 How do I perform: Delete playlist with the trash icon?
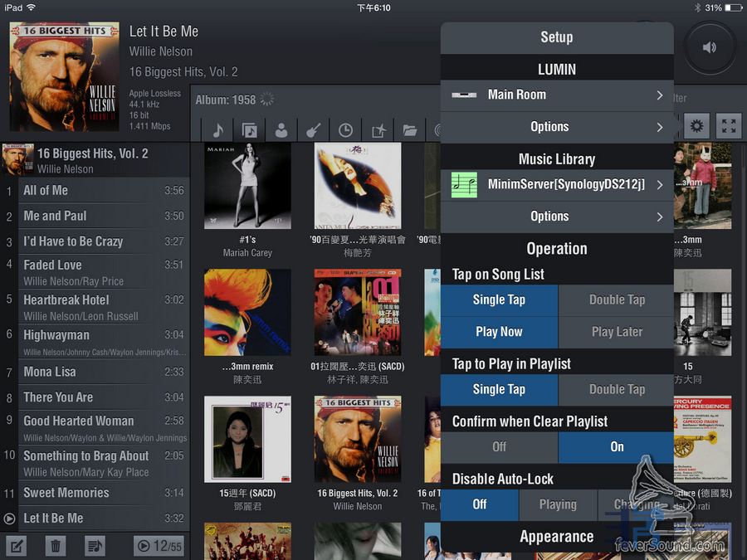[56, 546]
